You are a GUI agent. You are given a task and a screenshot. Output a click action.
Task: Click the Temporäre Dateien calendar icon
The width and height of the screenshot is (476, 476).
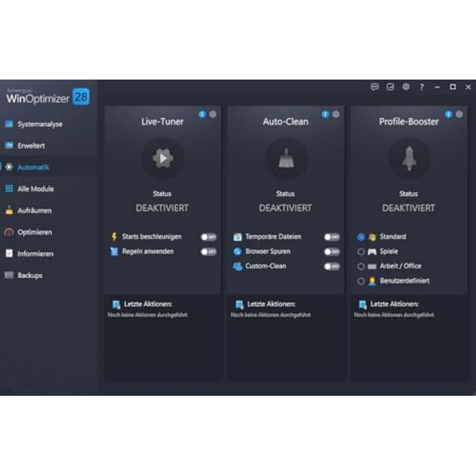237,237
